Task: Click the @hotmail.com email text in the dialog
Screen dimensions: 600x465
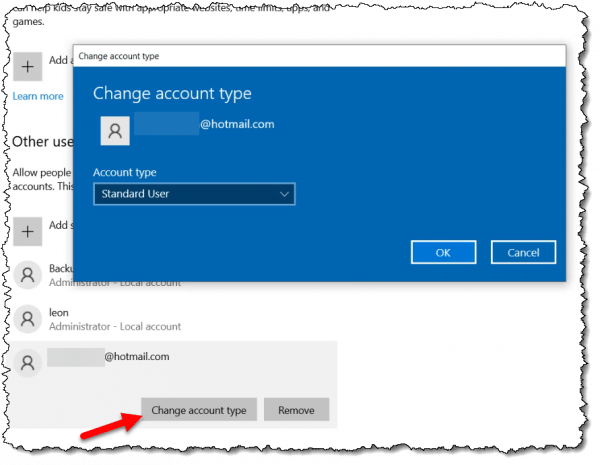Action: [237, 124]
